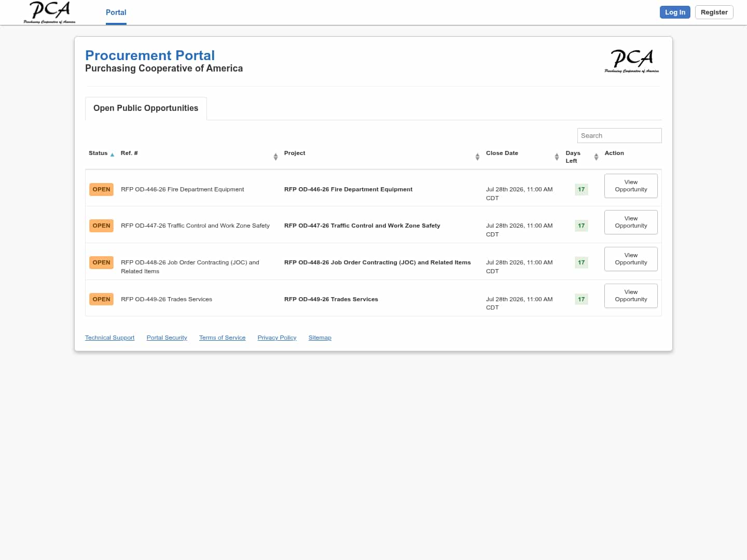Click Days Left value 17 for Fire Department Equipment
The width and height of the screenshot is (747, 560).
point(581,189)
